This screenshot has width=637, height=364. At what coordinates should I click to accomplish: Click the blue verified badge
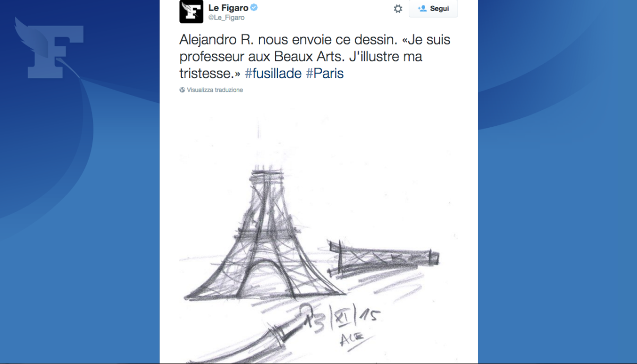pyautogui.click(x=254, y=8)
